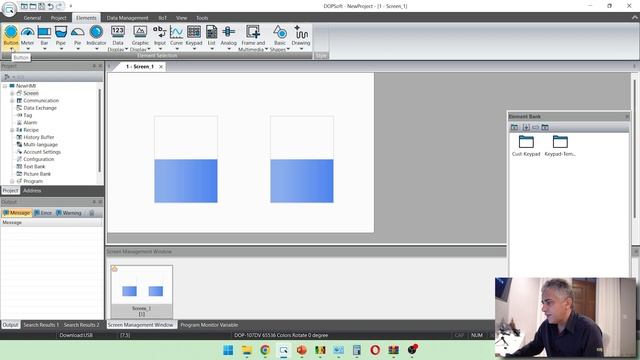This screenshot has height=360, width=640.
Task: Open the View ribbon tab
Action: pos(182,18)
